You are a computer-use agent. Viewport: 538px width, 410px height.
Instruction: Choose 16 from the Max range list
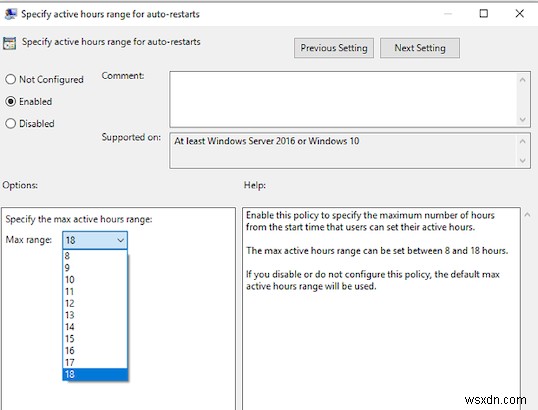pyautogui.click(x=95, y=351)
